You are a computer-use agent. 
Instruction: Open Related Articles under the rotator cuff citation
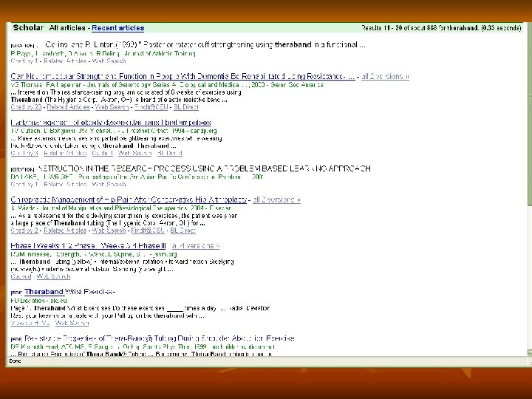click(x=65, y=61)
